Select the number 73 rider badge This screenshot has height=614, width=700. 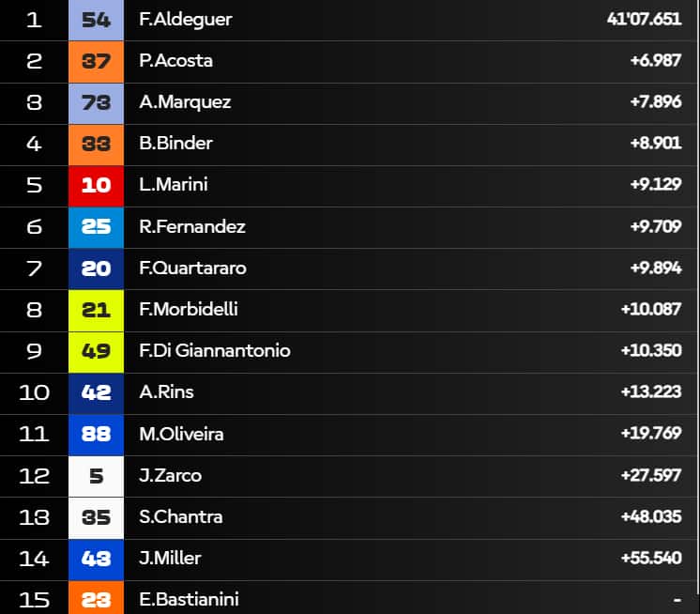tap(96, 102)
